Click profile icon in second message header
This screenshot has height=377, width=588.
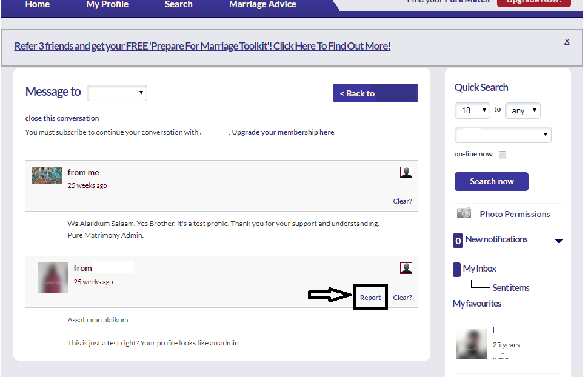[x=406, y=269]
